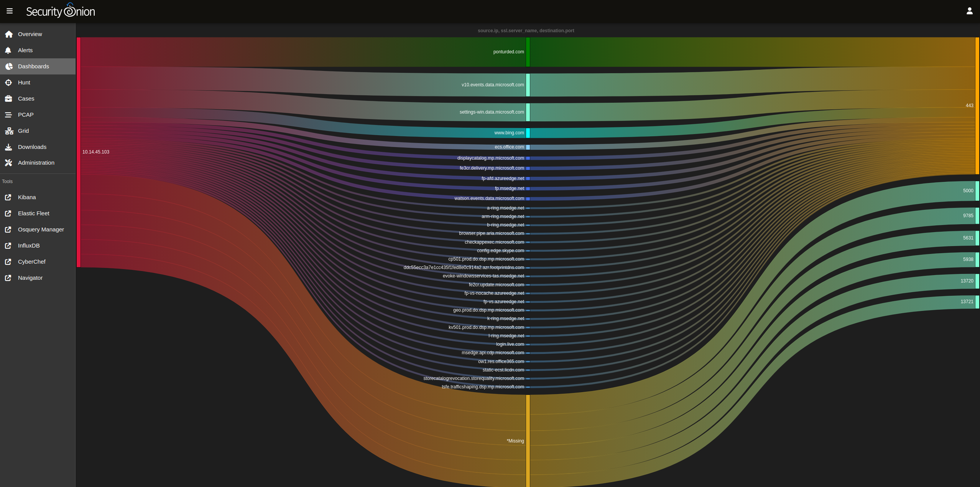Click the port 5000 destination node
This screenshot has height=487, width=980.
977,191
